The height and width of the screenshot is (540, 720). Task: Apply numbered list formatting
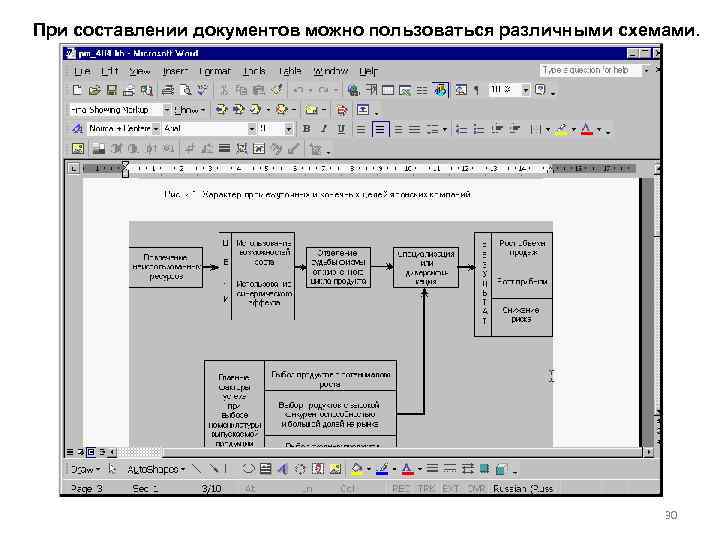(x=461, y=129)
